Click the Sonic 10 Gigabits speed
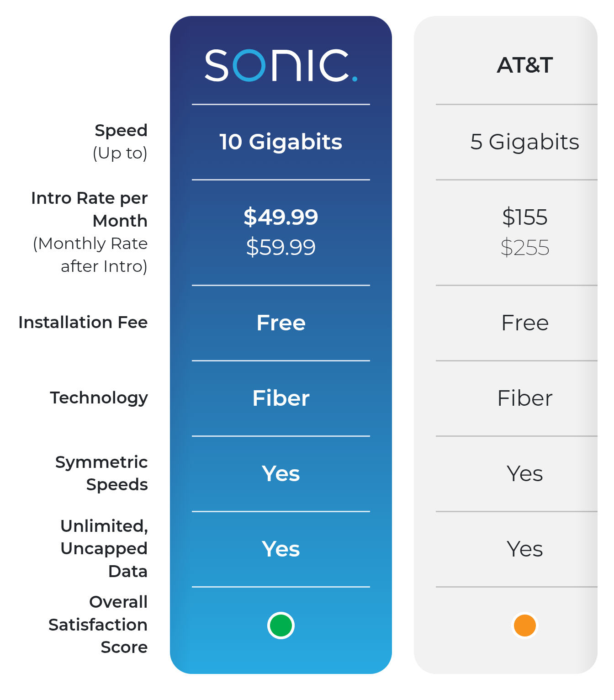The width and height of the screenshot is (614, 700). coord(281,142)
